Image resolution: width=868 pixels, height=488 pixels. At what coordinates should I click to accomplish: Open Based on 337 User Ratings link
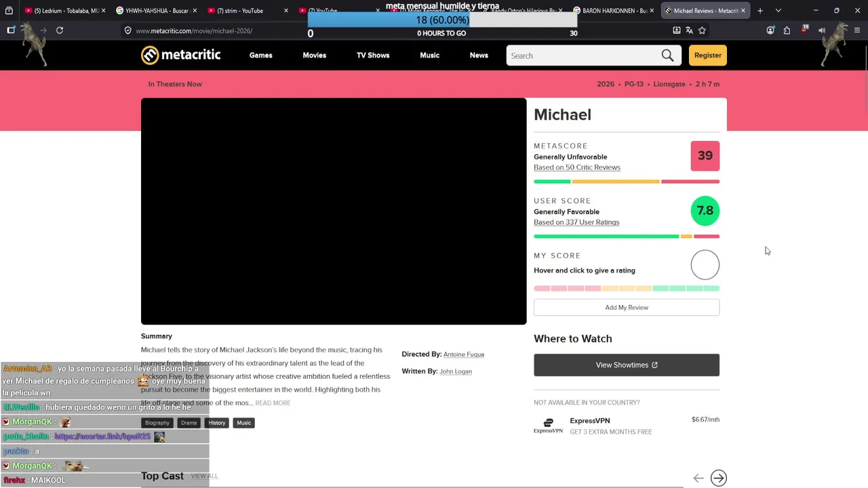click(576, 222)
